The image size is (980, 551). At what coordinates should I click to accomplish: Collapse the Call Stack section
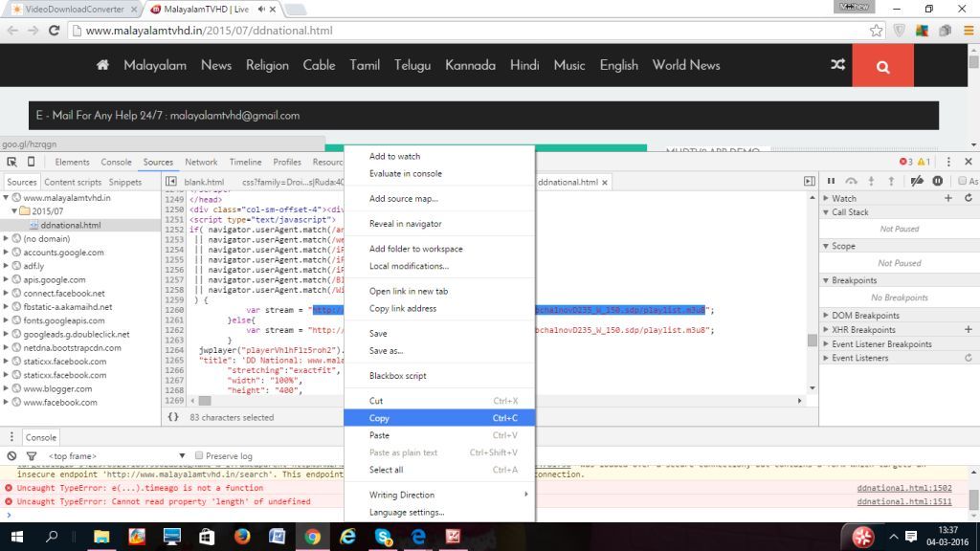[x=826, y=212]
